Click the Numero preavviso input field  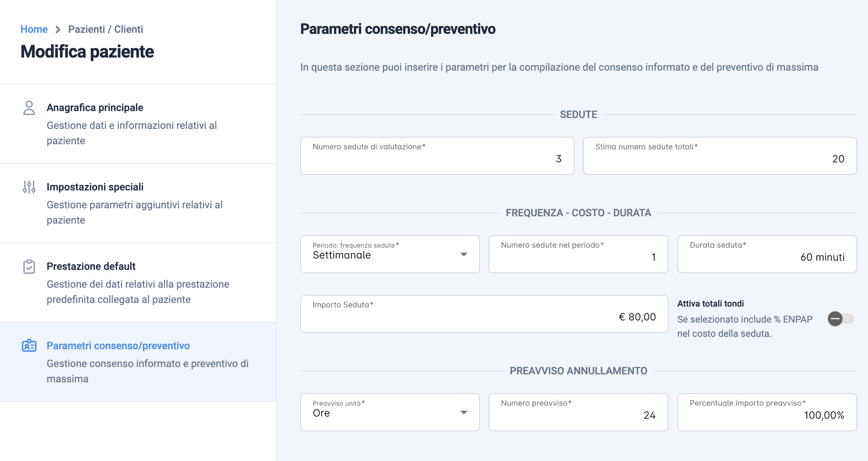[x=578, y=412]
